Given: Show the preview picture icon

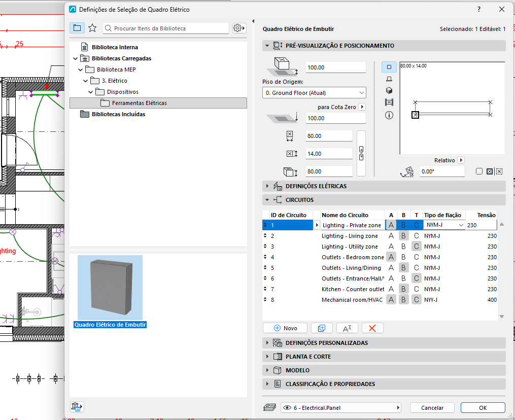Looking at the screenshot, I should click(x=389, y=102).
